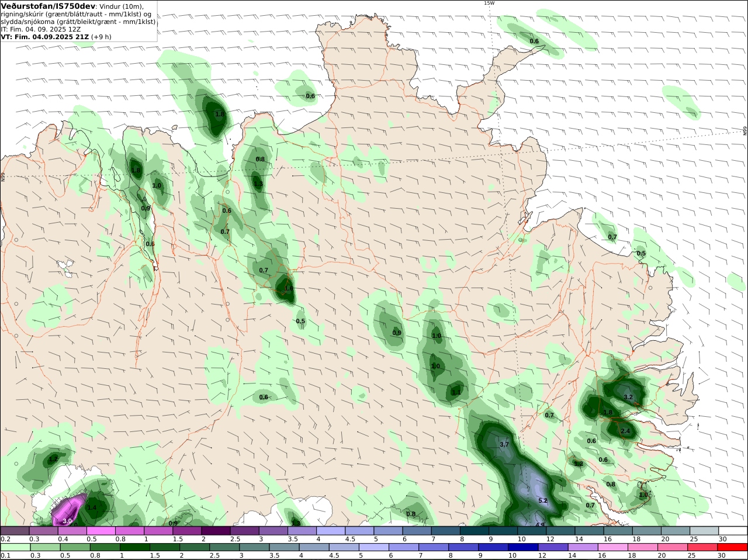Click the 3.7 precipitation value label
This screenshot has width=748, height=560.
pos(505,444)
